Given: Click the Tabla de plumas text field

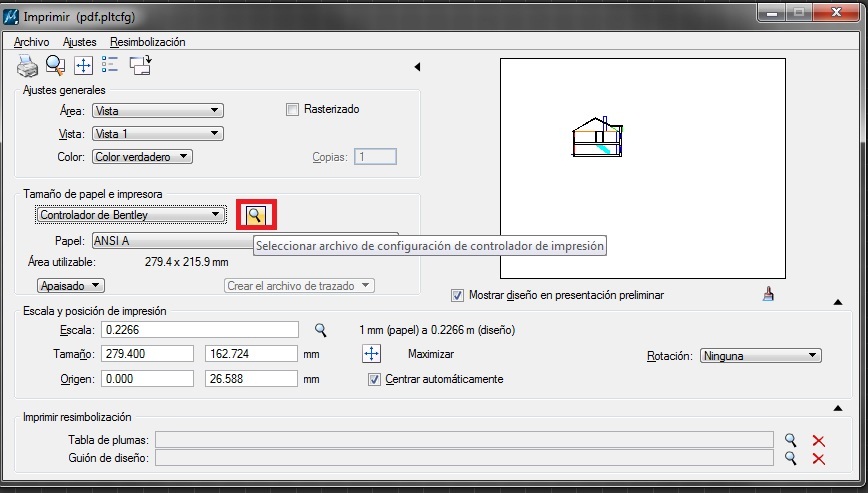Looking at the screenshot, I should click(464, 440).
